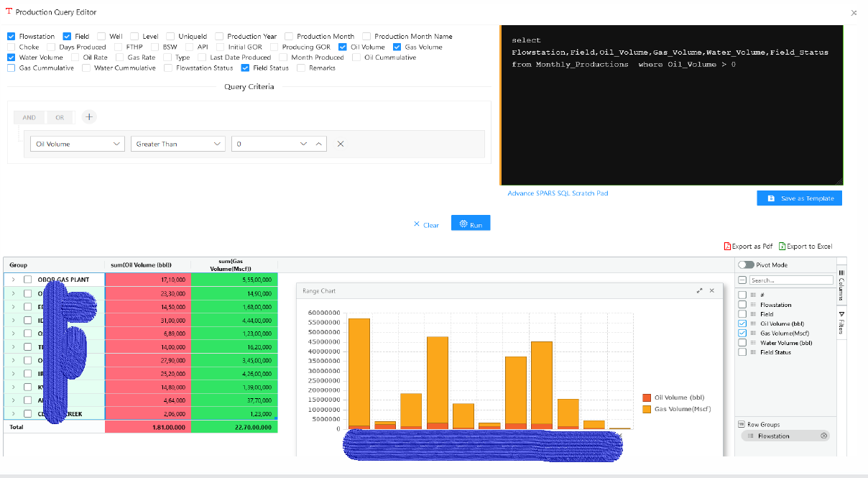Screen dimensions: 868x478
Task: Close the Range Chart panel
Action: (x=712, y=290)
